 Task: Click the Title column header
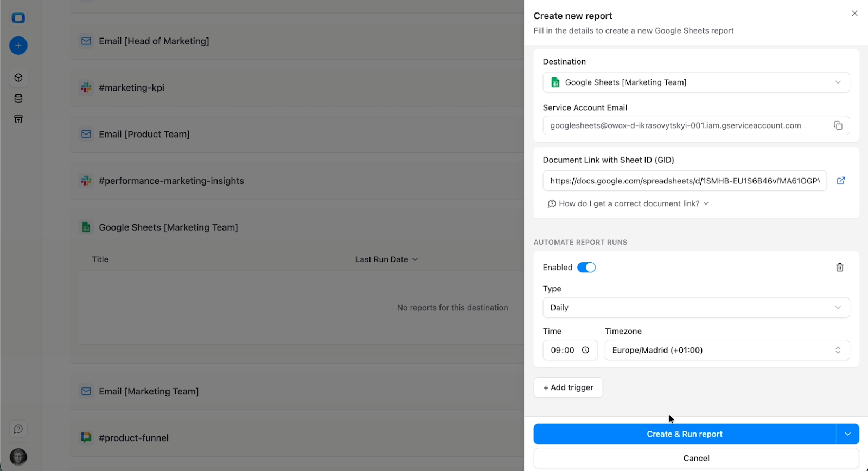coord(100,259)
